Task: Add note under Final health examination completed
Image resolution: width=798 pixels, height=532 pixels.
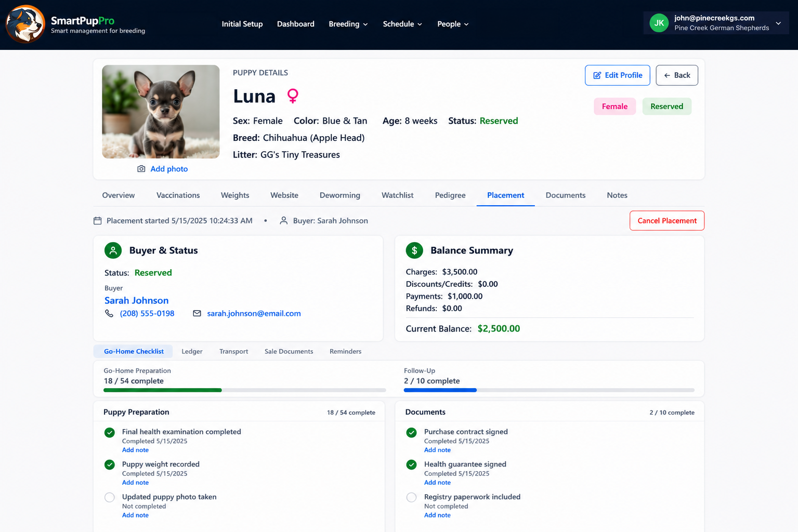Action: click(x=135, y=450)
